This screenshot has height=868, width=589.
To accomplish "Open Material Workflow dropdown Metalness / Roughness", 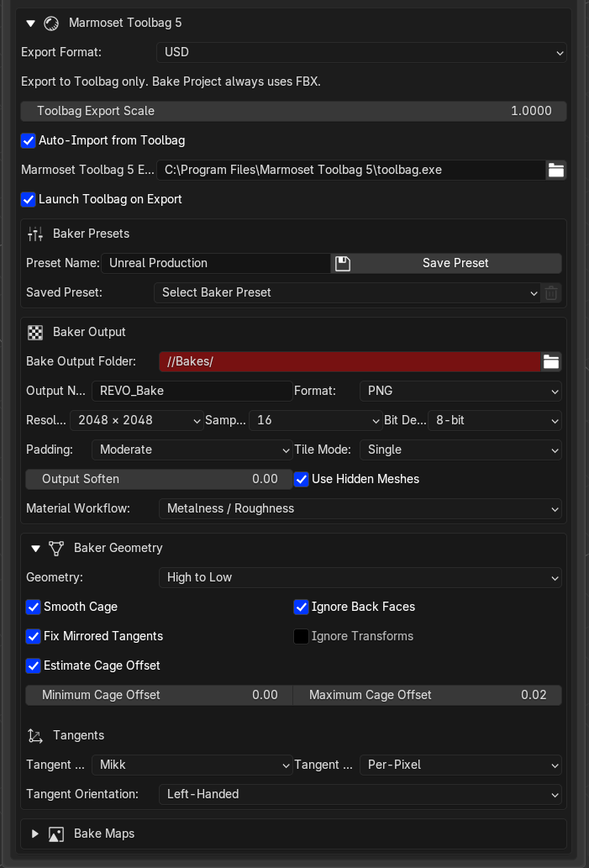I will pyautogui.click(x=360, y=508).
